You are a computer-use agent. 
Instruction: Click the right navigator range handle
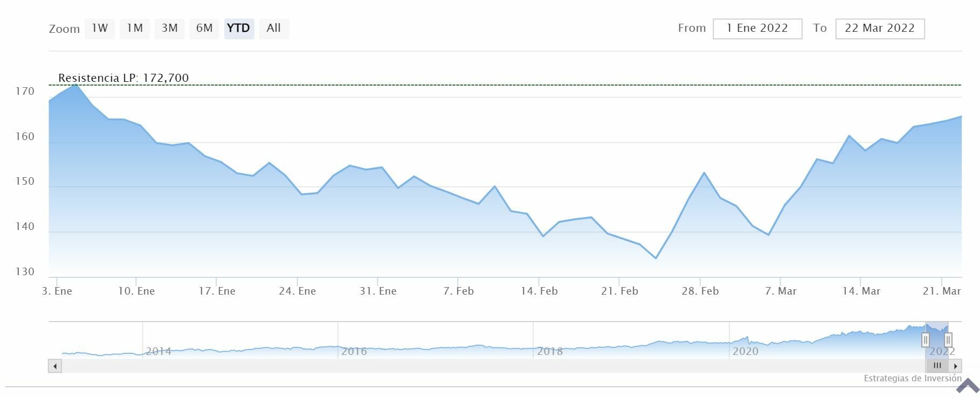pyautogui.click(x=948, y=340)
